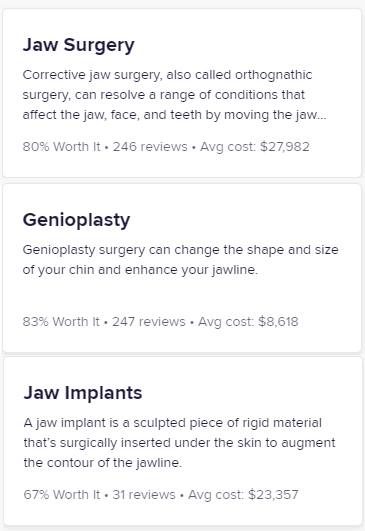Open the Jaw Surgery heading
365x531 pixels.
point(79,45)
